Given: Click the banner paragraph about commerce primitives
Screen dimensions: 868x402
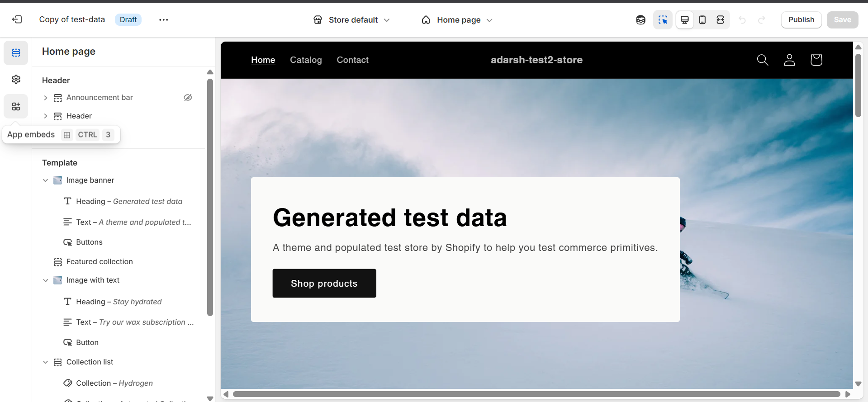Looking at the screenshot, I should click(x=465, y=248).
